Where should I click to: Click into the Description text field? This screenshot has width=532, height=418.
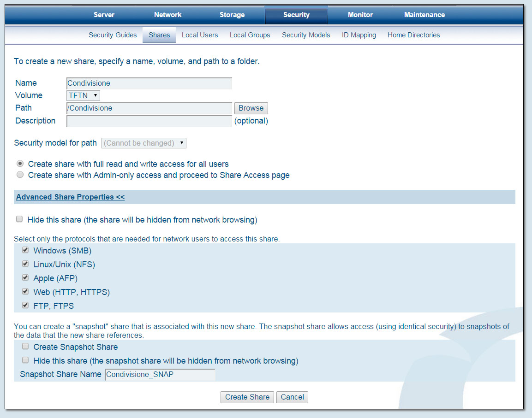pyautogui.click(x=149, y=121)
